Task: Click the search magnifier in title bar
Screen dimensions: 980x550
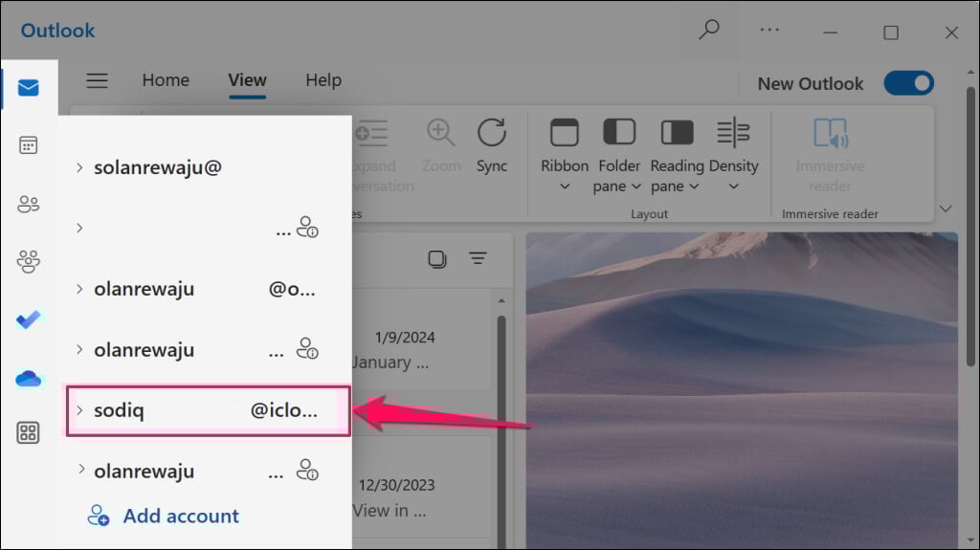Action: point(709,30)
